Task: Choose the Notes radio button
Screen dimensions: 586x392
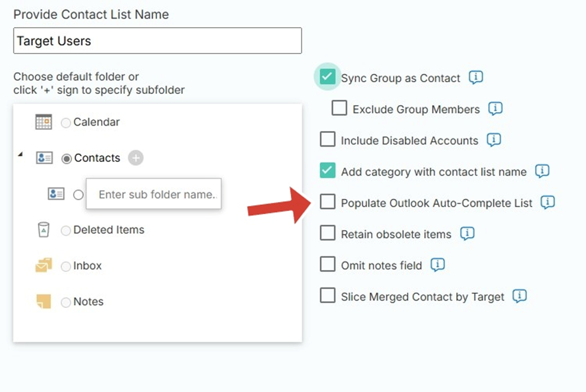Action: [66, 302]
